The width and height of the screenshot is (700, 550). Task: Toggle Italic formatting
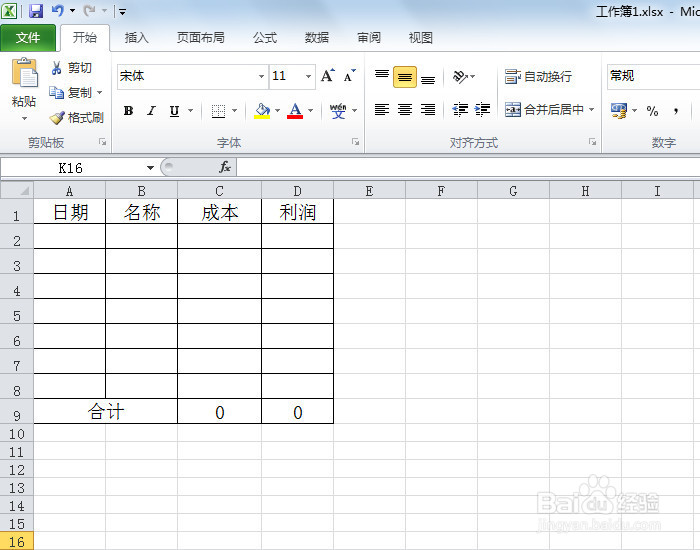[x=151, y=111]
